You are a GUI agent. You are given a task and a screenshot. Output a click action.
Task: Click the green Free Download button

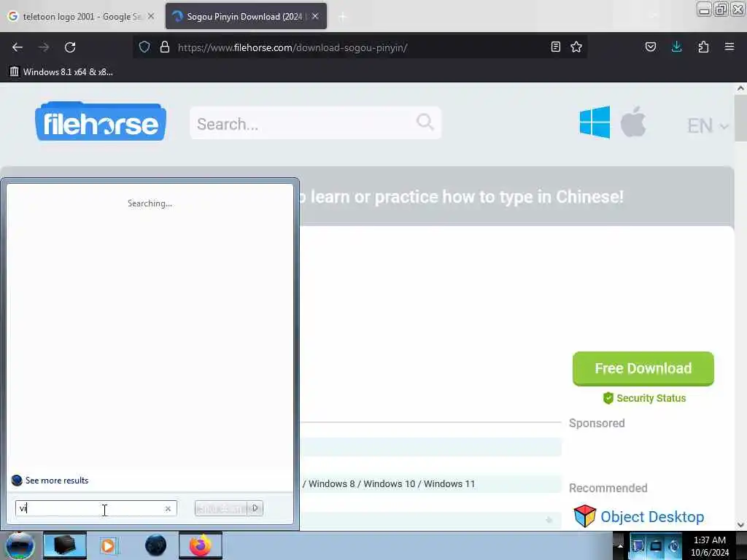click(x=643, y=368)
